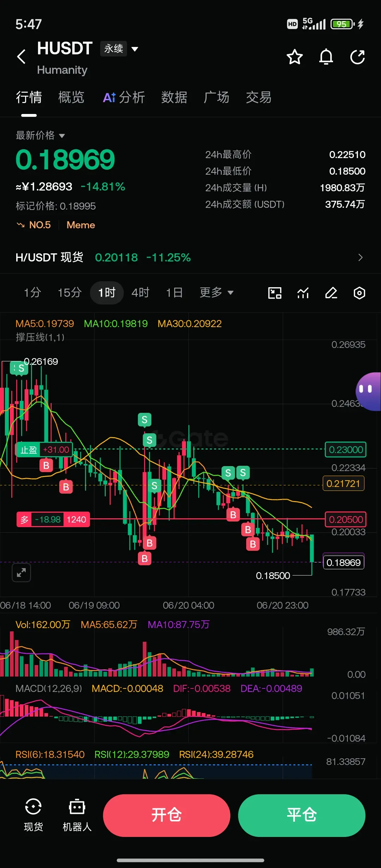
Task: Tap the AI 分析 tab
Action: (x=124, y=97)
